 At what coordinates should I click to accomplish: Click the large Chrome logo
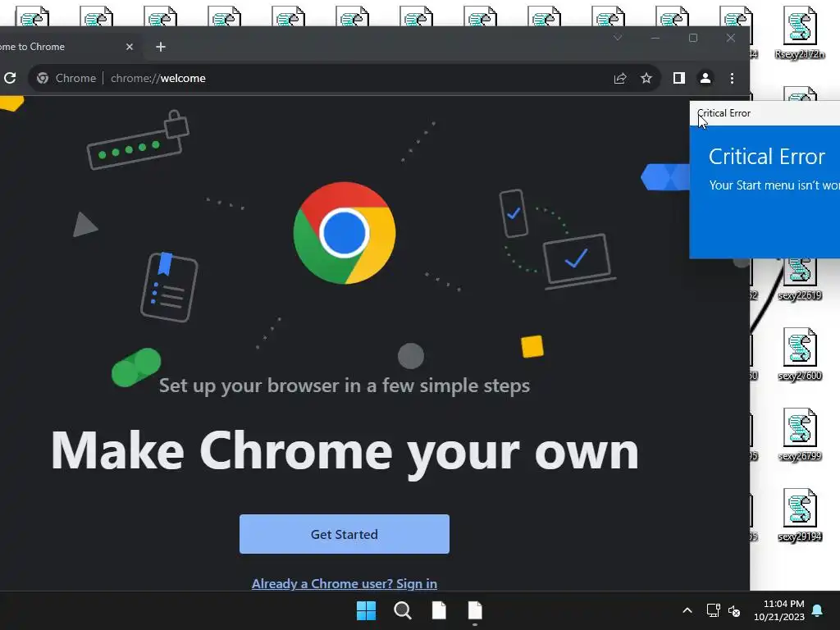pos(345,233)
